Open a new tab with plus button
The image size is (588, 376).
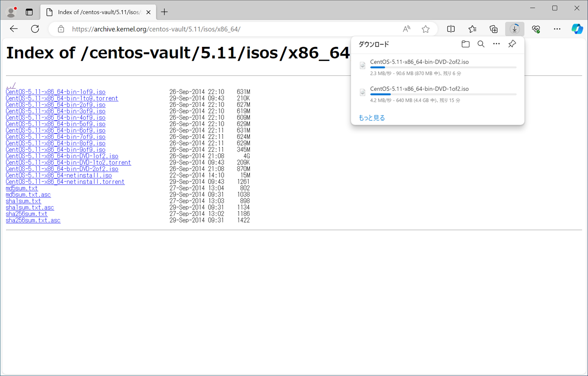164,12
